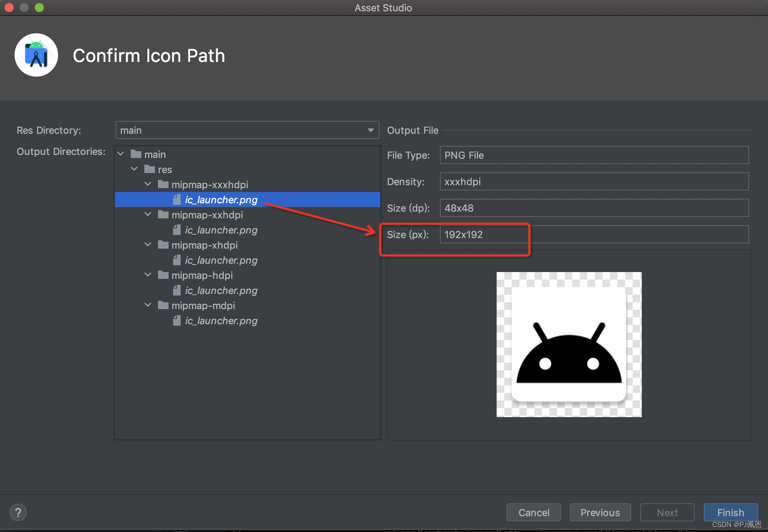The height and width of the screenshot is (532, 768).
Task: Click the help question mark icon
Action: 18,512
